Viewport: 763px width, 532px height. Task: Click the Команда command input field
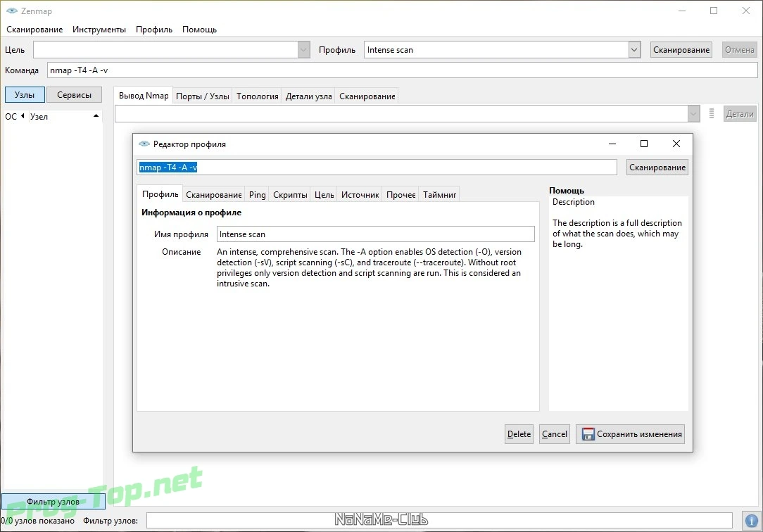[x=403, y=70]
